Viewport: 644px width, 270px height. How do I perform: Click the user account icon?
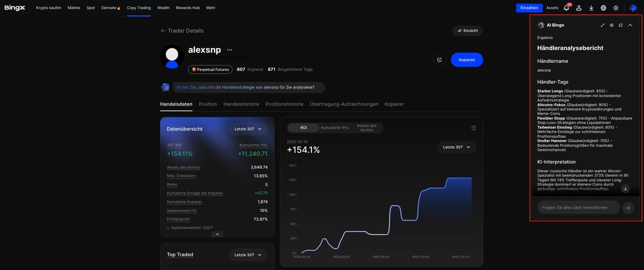coord(579,8)
